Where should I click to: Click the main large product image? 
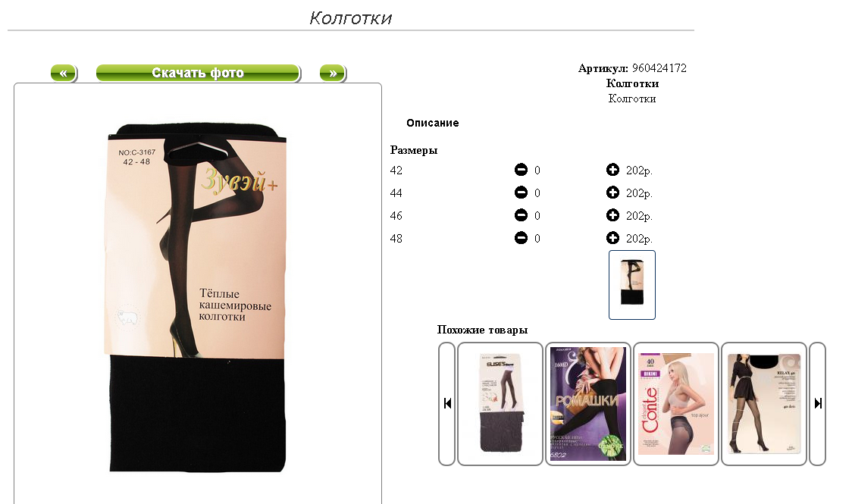pos(196,296)
